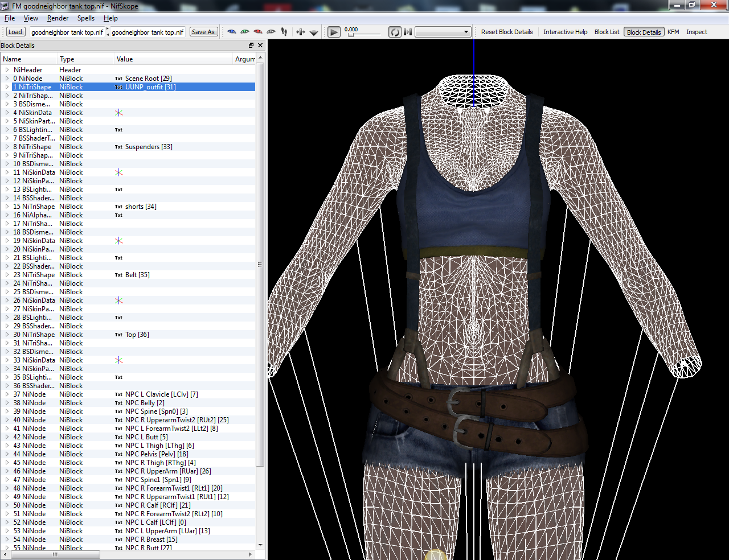729x560 pixels.
Task: Open the animation sequence dropdown
Action: tap(443, 32)
